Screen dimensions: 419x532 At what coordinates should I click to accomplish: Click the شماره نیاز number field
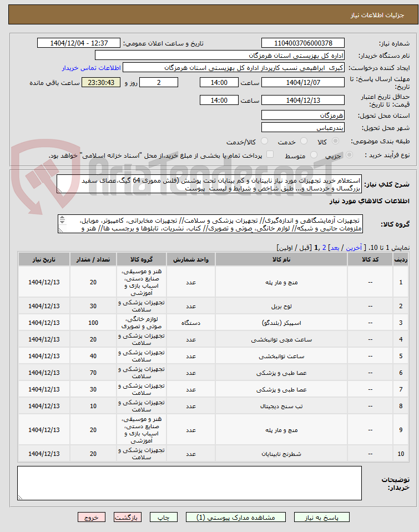point(303,43)
